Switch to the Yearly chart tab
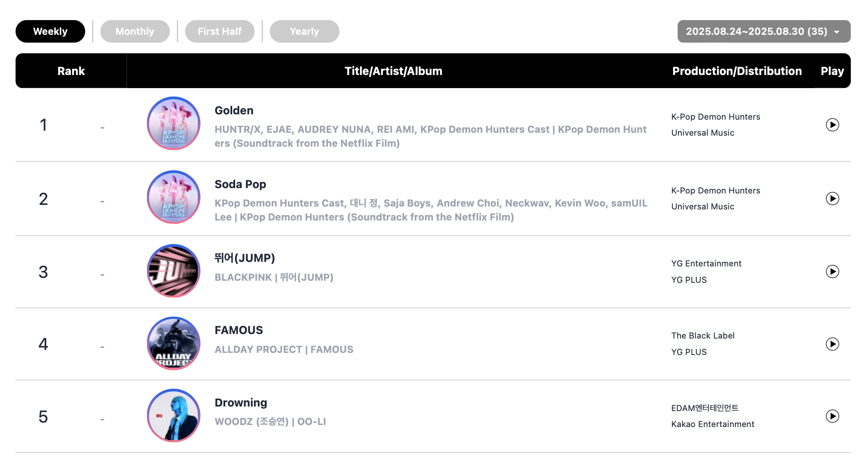Viewport: 868px width, 459px height. 305,31
